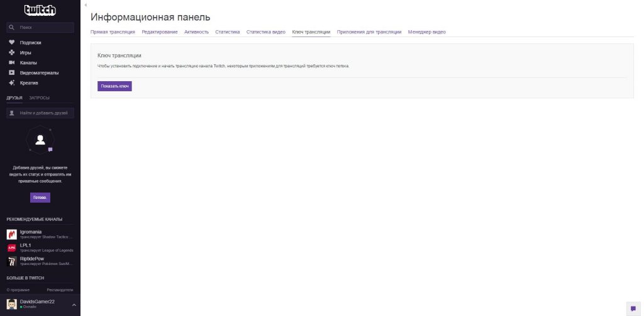Open the Рекламодатели link
644x316 pixels.
pos(60,290)
